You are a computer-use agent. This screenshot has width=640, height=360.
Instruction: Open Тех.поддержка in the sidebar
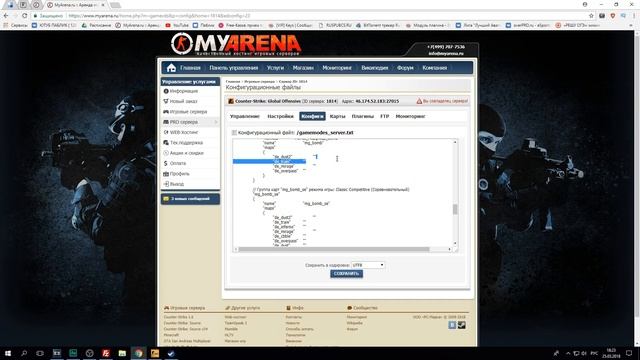[186, 142]
